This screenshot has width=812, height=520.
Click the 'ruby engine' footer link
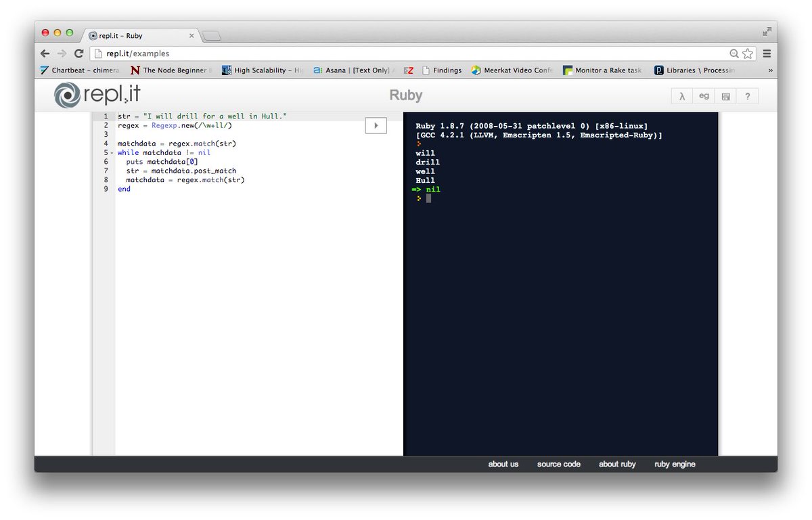point(675,464)
